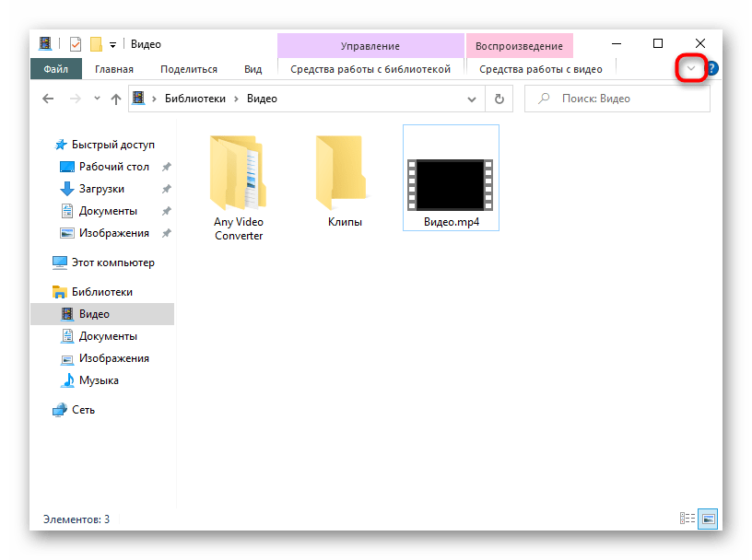Click the Видео.mp4 file name
Screen dimensions: 752x560
[x=452, y=222]
